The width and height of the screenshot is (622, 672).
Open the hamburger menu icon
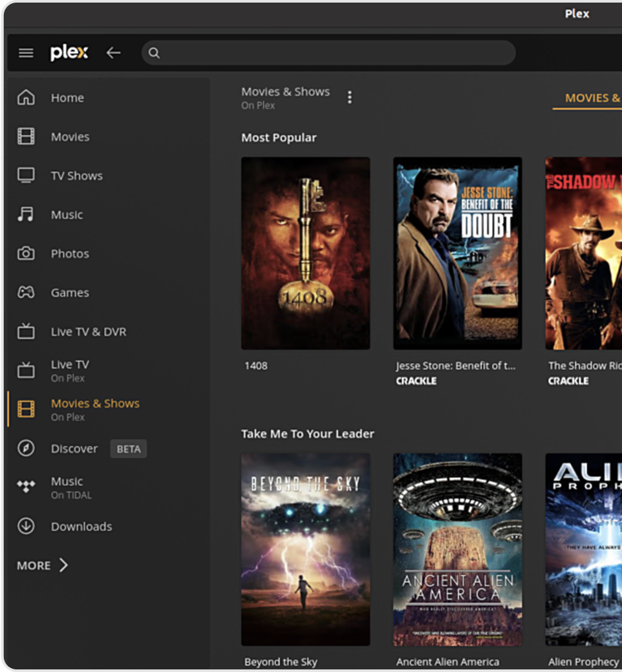click(x=26, y=53)
